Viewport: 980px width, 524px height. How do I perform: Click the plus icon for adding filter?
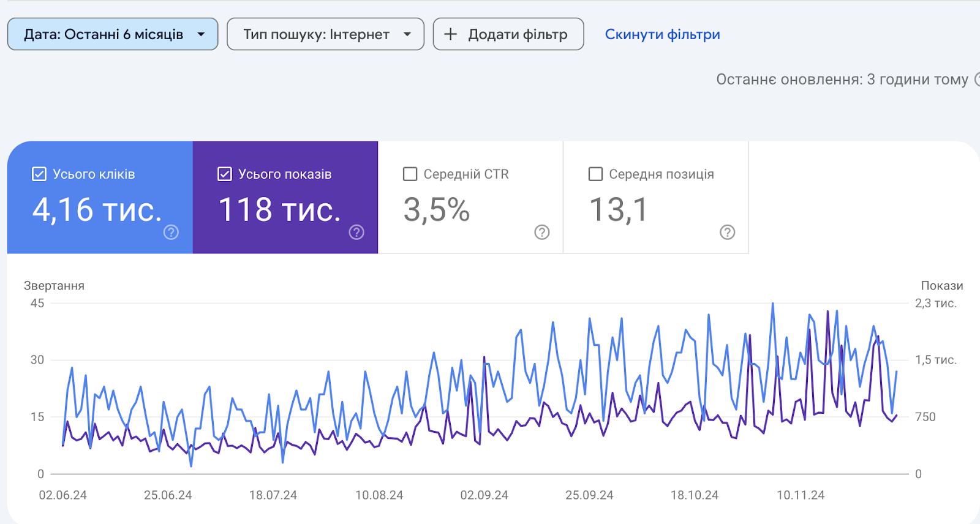(x=450, y=34)
